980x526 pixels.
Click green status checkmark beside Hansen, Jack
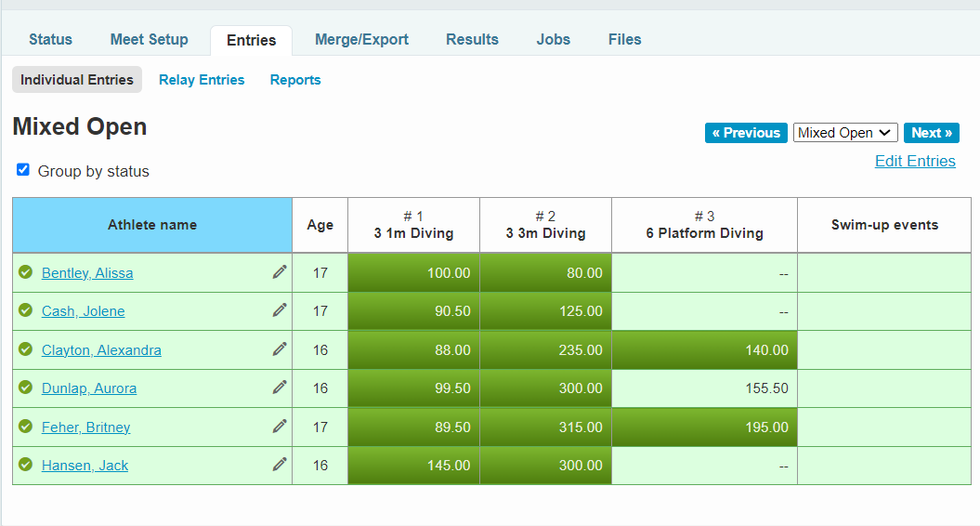(26, 465)
